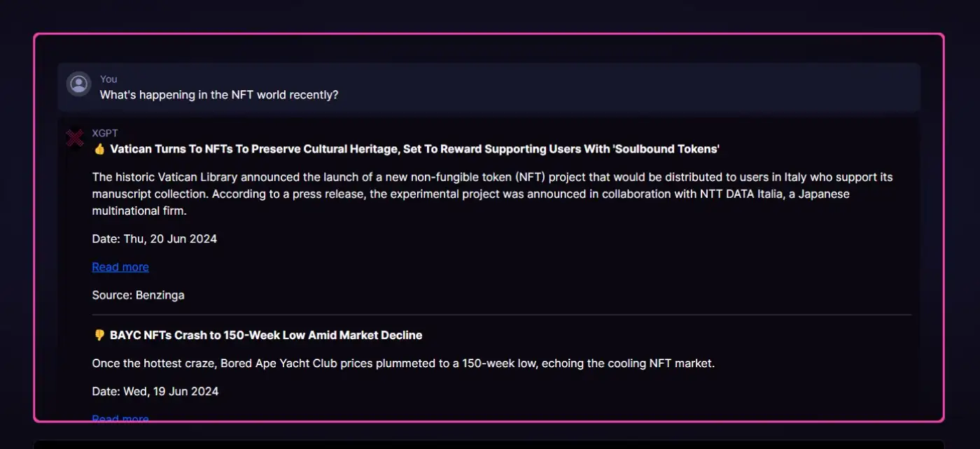Click the thumbs-down emoji on the BAYC headline
This screenshot has height=449, width=980.
99,335
